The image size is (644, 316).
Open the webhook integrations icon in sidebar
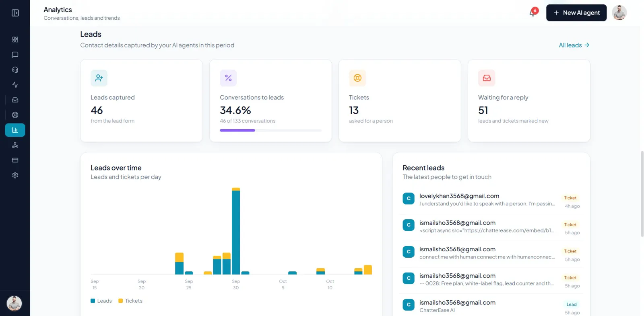pyautogui.click(x=15, y=145)
